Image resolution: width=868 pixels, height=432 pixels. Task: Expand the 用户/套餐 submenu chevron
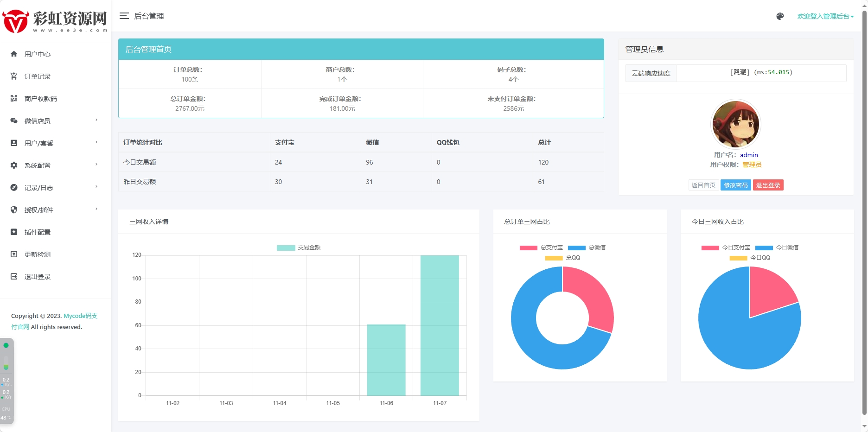click(x=96, y=142)
